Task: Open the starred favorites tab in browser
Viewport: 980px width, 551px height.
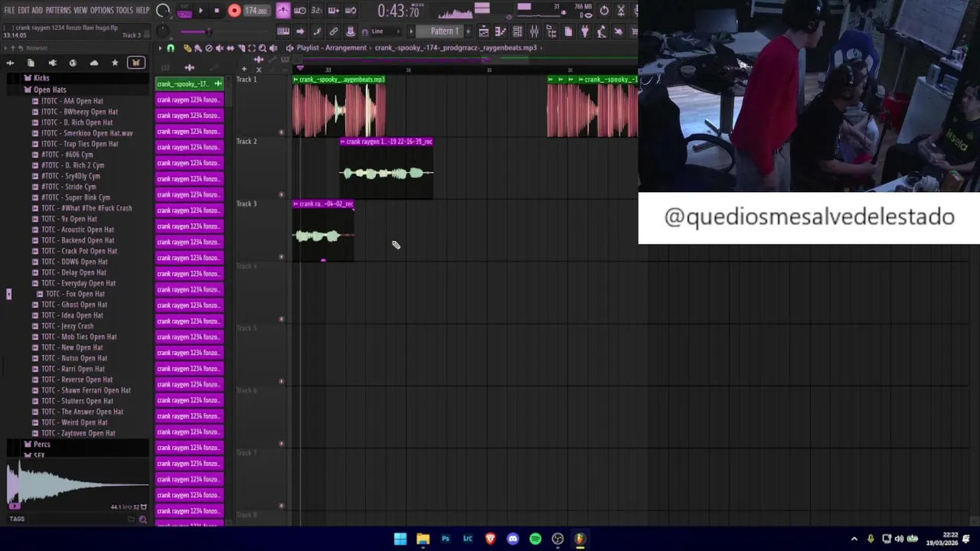Action: [115, 63]
